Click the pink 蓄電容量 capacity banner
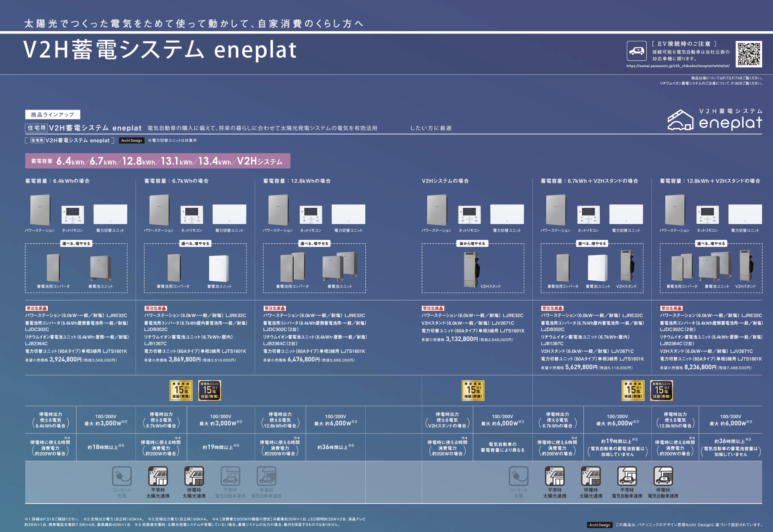Image resolution: width=773 pixels, height=532 pixels. click(x=158, y=161)
